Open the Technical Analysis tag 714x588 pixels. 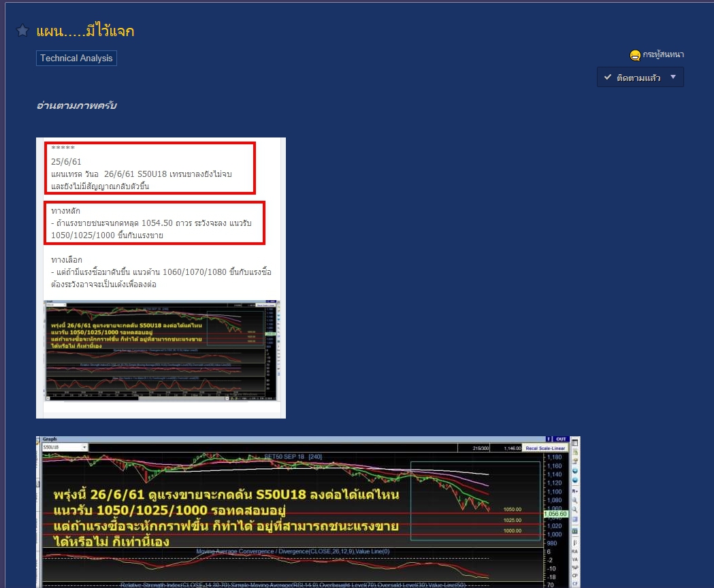(x=76, y=59)
